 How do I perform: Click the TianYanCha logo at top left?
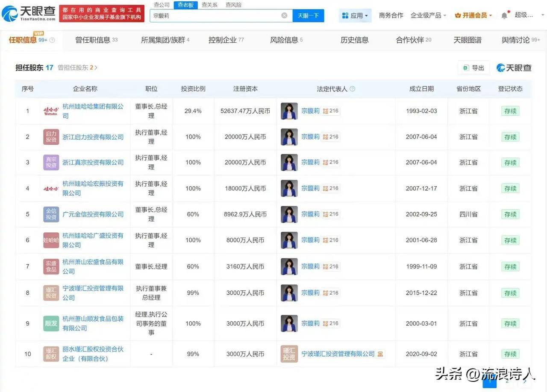point(29,14)
